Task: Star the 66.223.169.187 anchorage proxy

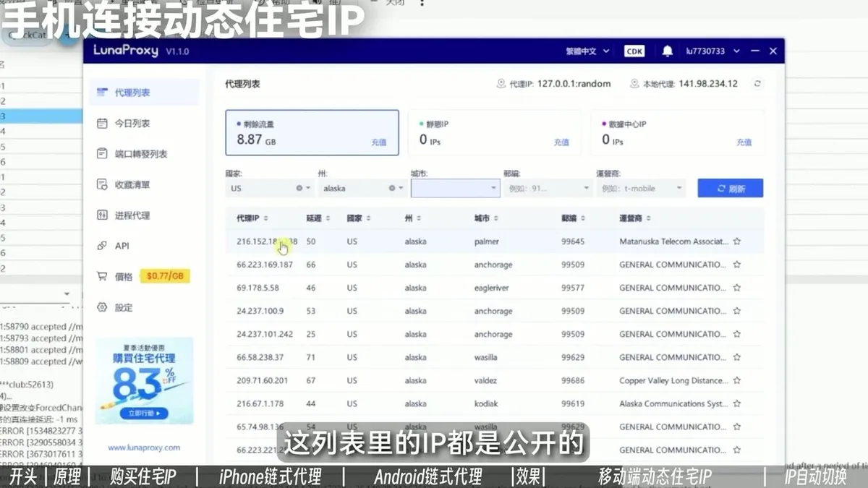Action: point(737,265)
